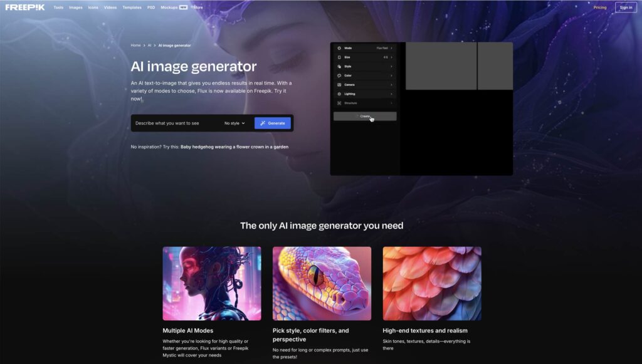Screen dimensions: 642x364
Task: Open the Videos menu
Action: (110, 8)
